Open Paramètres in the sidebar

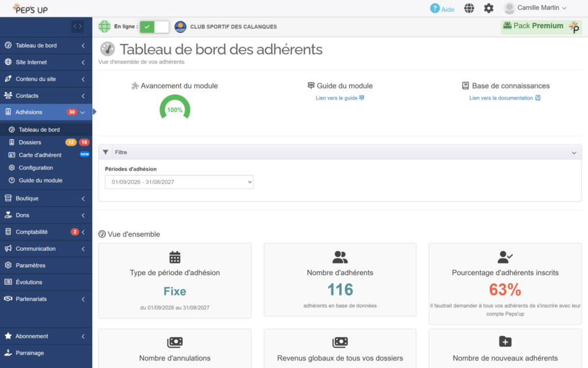click(46, 266)
